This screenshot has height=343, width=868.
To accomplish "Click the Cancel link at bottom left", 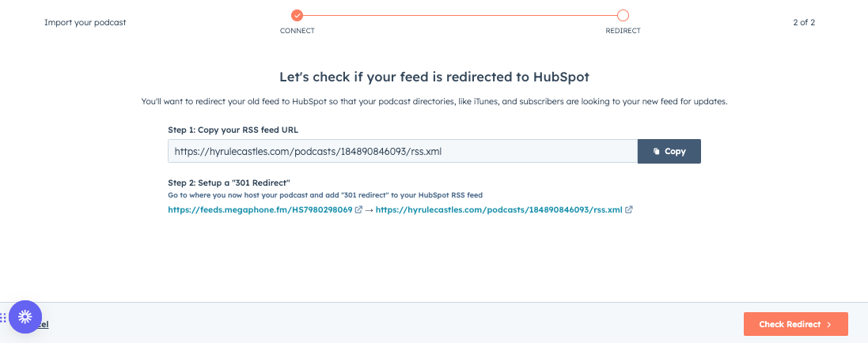I will [x=44, y=325].
